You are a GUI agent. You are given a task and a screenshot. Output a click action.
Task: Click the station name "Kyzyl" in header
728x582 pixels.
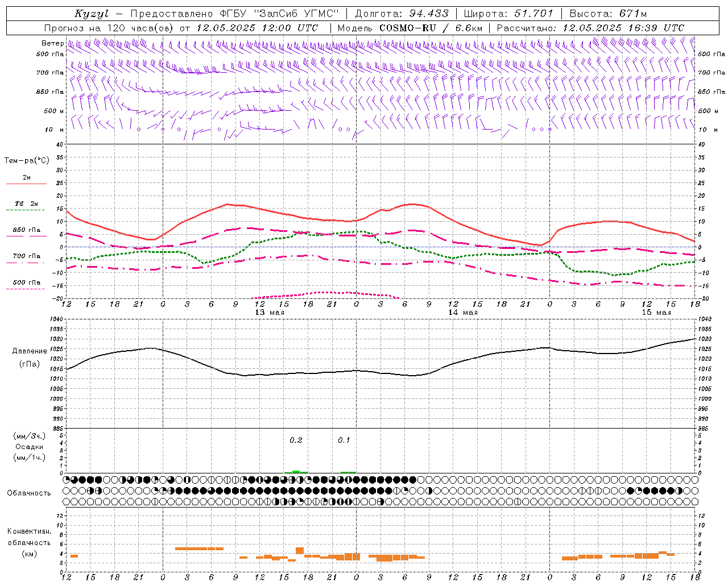[x=92, y=14]
